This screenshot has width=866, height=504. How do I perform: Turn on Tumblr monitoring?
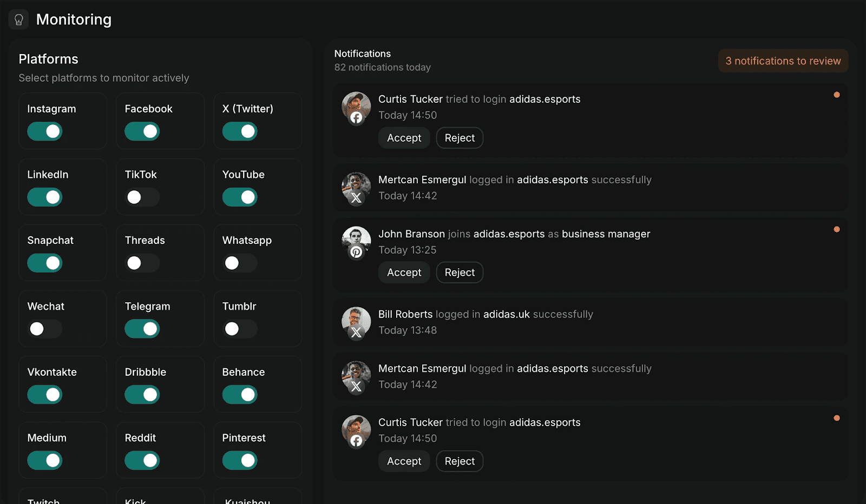click(240, 329)
